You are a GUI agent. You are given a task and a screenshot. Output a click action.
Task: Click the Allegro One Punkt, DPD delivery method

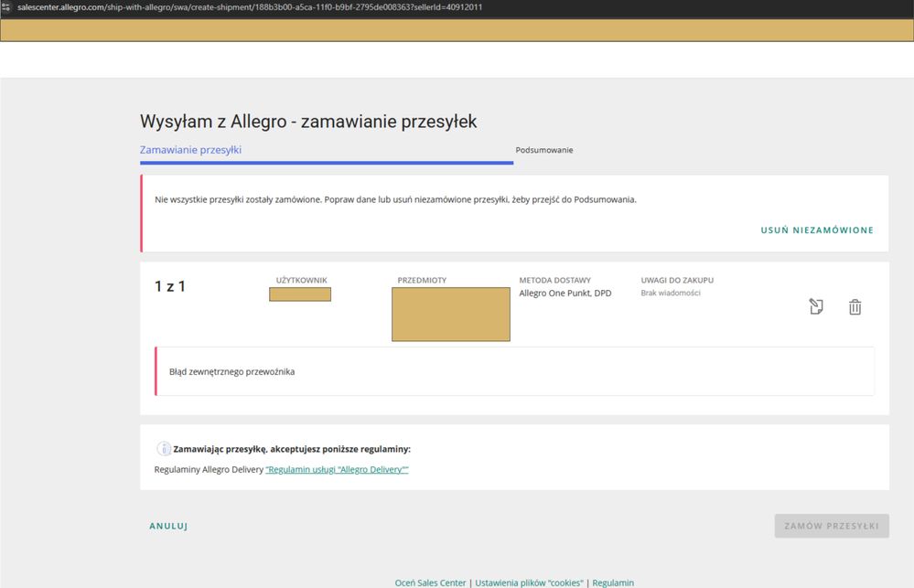[565, 294]
